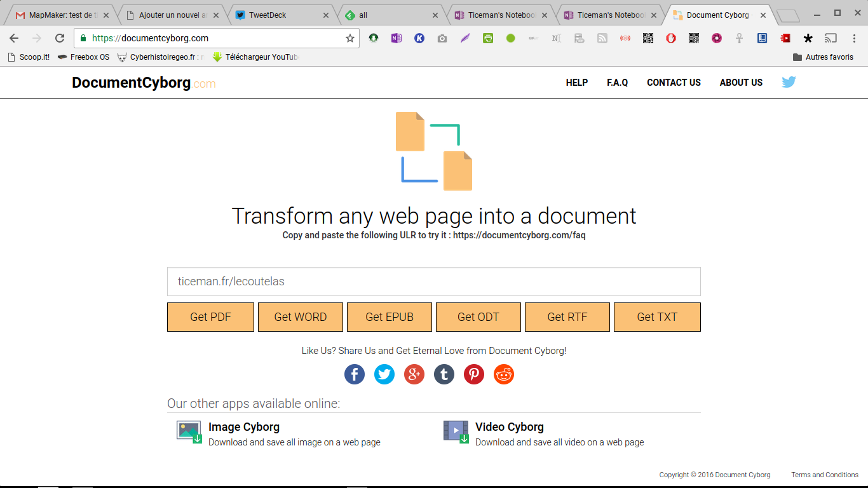Image resolution: width=868 pixels, height=488 pixels.
Task: Open the Scoop.it! bookmark
Action: tap(29, 57)
